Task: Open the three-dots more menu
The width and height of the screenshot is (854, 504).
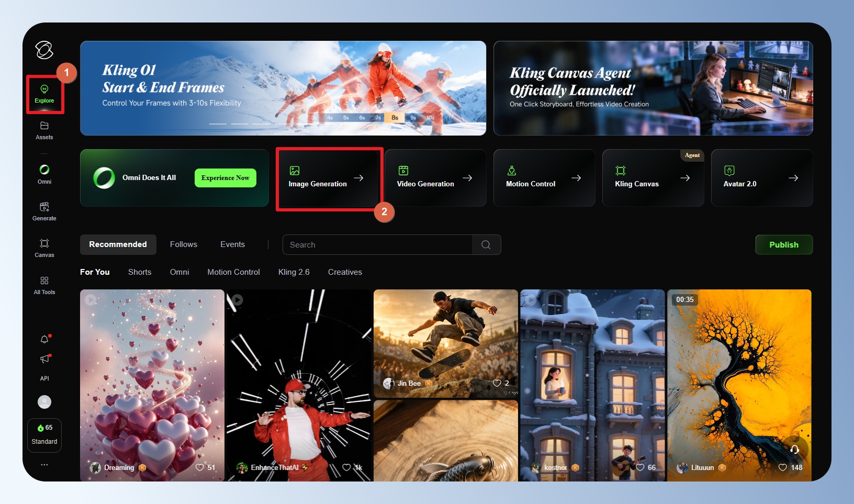Action: coord(44,465)
